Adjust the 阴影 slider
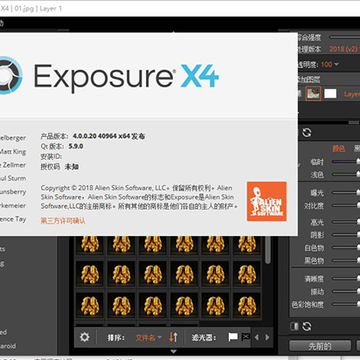 (346, 235)
